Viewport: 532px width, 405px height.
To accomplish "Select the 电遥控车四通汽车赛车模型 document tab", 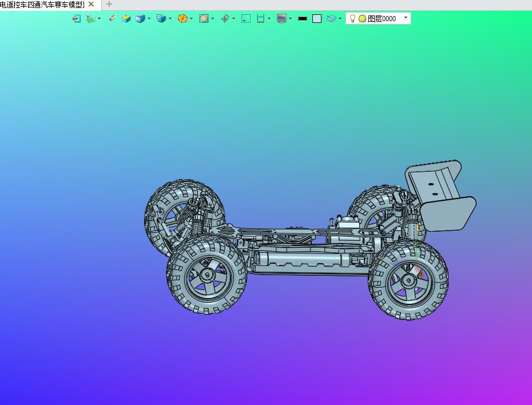I will [x=42, y=5].
